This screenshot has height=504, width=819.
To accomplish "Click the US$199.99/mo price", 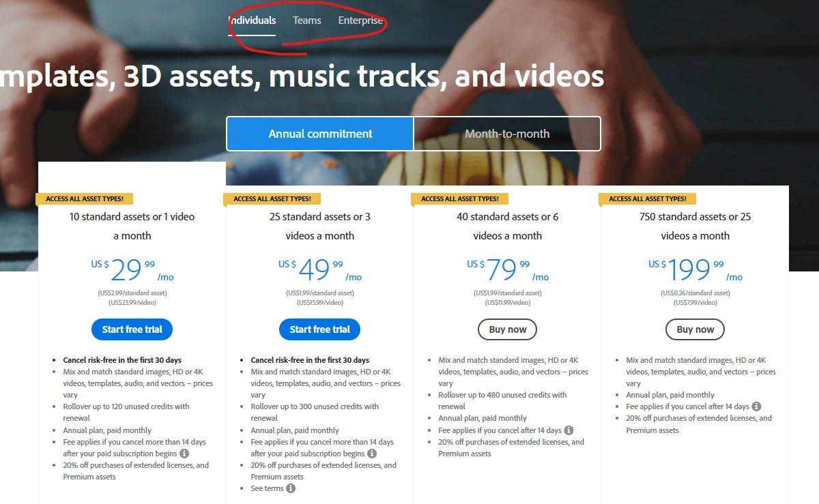I will tap(695, 270).
